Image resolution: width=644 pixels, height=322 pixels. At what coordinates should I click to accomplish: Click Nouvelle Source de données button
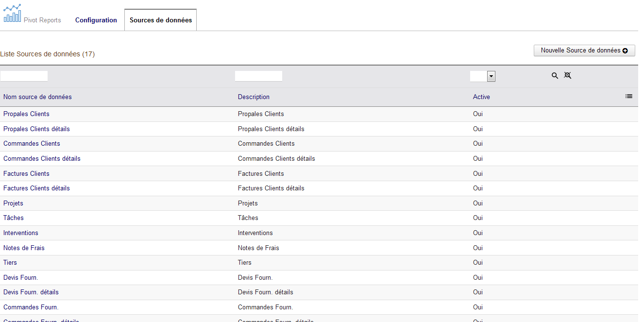pyautogui.click(x=584, y=51)
